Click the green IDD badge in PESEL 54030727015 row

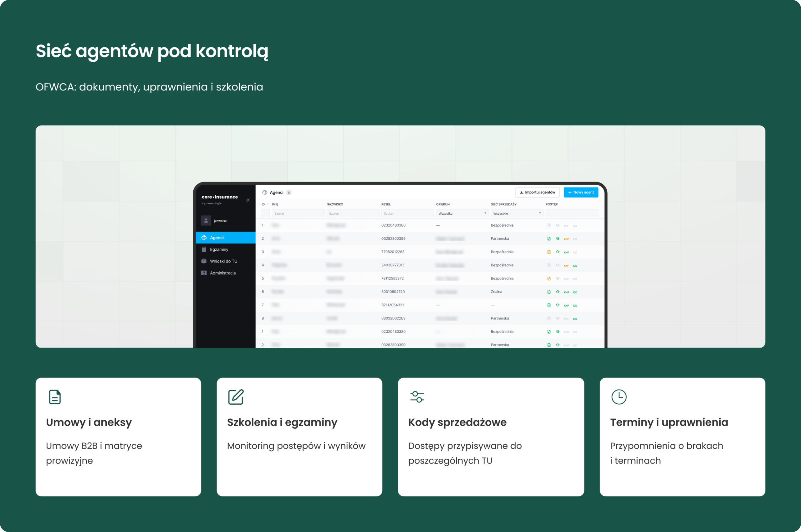coord(575,266)
